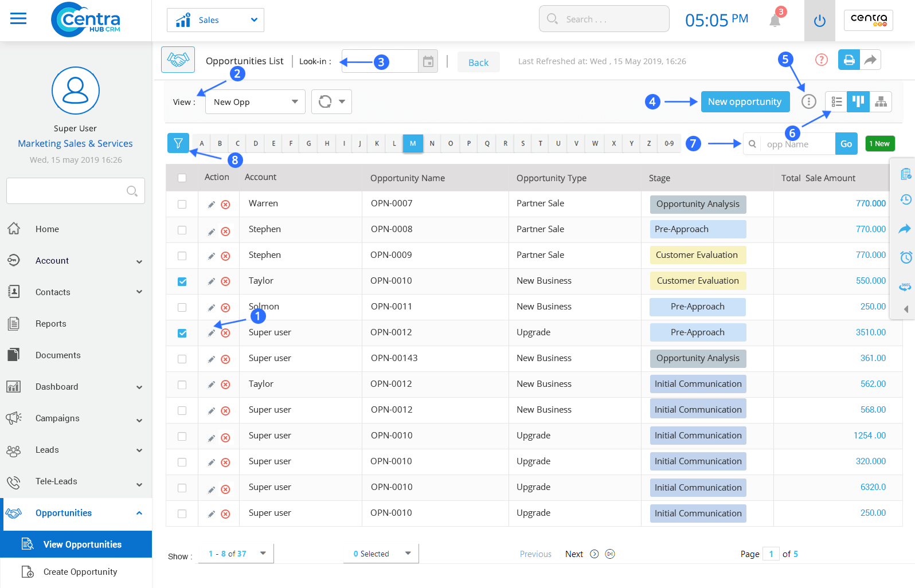Open Create Opportunity in sidebar
Screen dimensions: 915x588
pos(80,572)
